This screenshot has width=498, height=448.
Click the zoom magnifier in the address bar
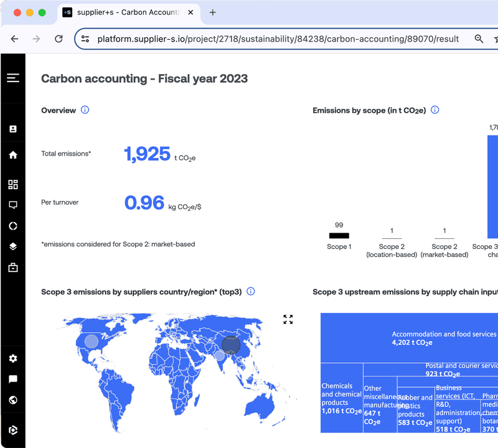[479, 39]
